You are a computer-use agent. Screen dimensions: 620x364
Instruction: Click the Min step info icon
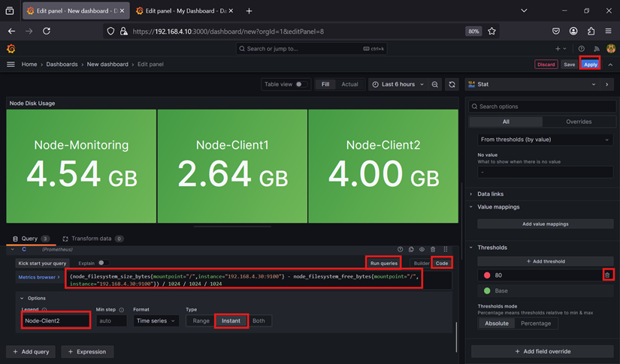coord(122,310)
